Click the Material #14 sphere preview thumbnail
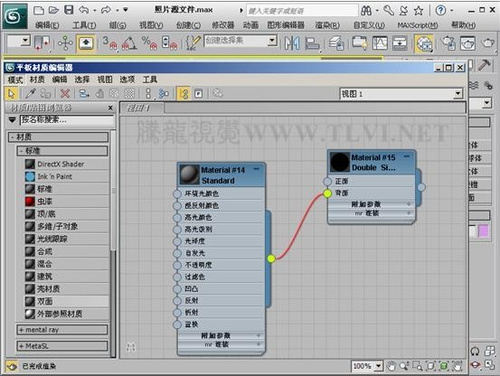Image resolution: width=500 pixels, height=376 pixels. (x=189, y=175)
